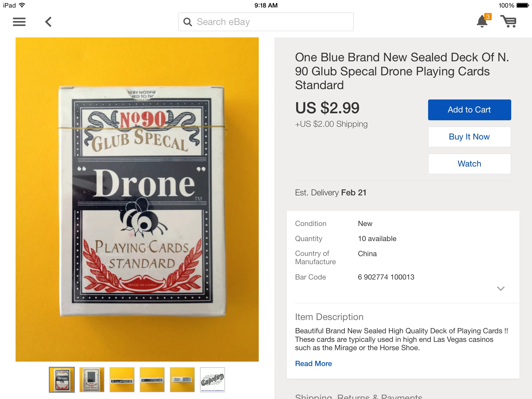
Task: Tap the Wi-Fi status icon
Action: [22, 5]
